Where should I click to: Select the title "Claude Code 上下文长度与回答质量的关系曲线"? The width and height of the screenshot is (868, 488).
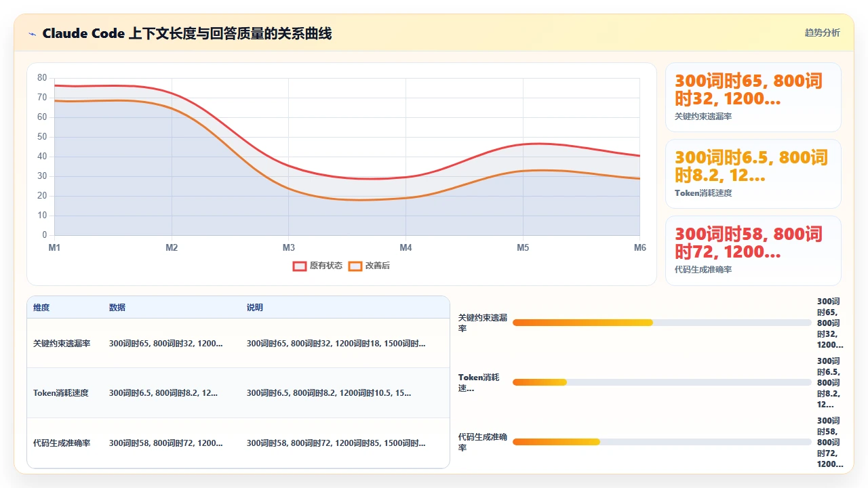click(x=187, y=33)
